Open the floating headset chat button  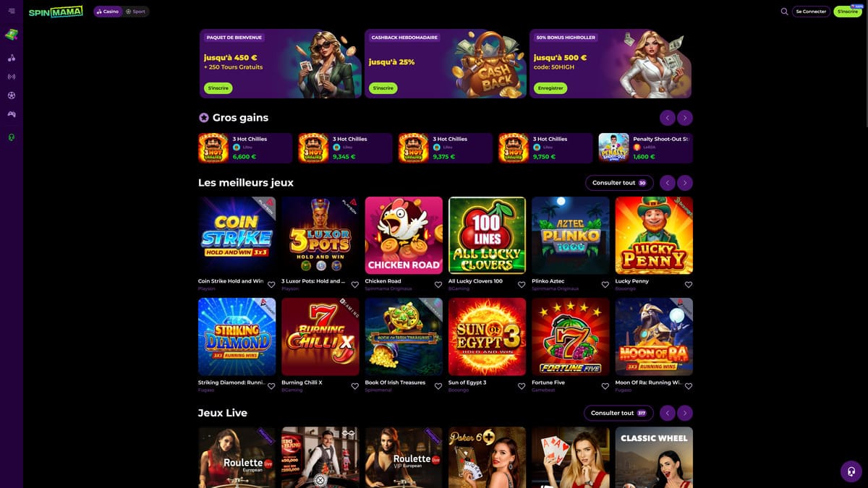tap(851, 471)
